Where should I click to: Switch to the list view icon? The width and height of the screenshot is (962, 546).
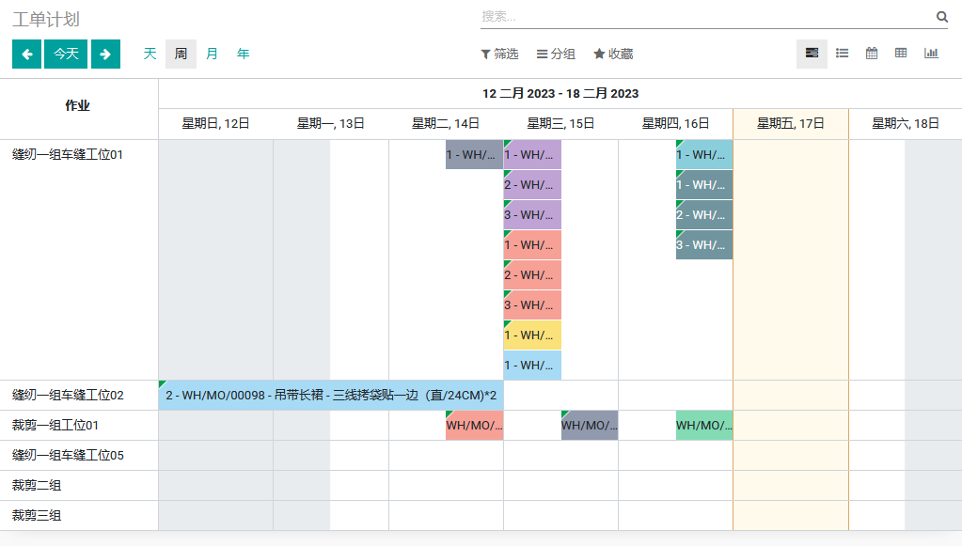click(x=842, y=54)
